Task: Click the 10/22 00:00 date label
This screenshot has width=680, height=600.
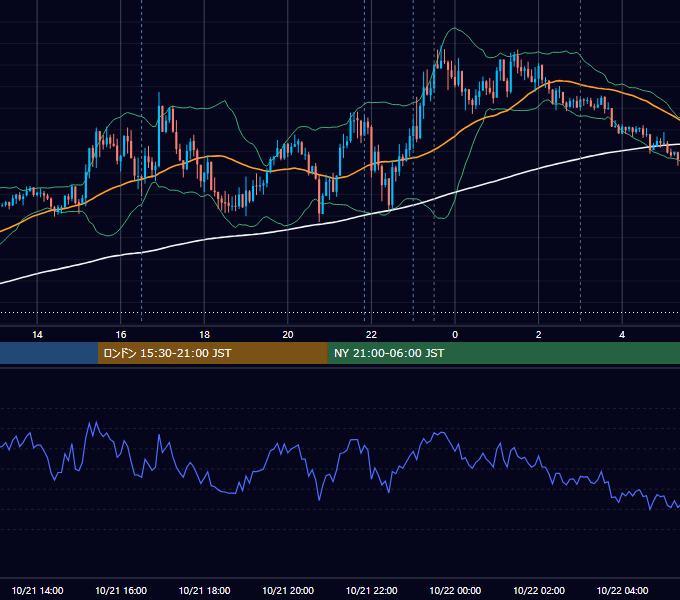Action: tap(455, 590)
